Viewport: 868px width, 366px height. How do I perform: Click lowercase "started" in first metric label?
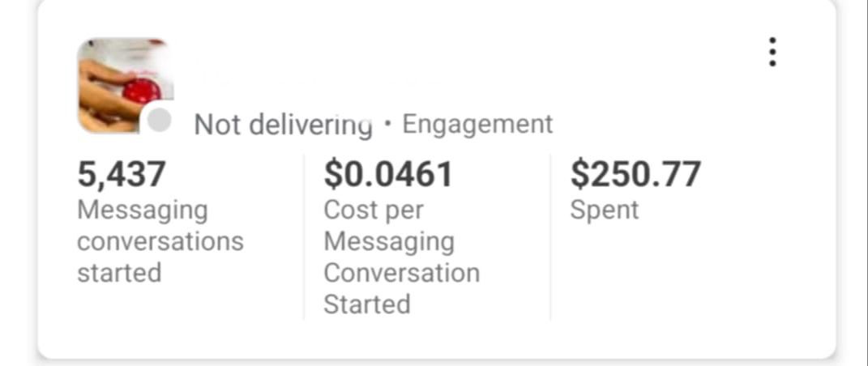click(119, 272)
